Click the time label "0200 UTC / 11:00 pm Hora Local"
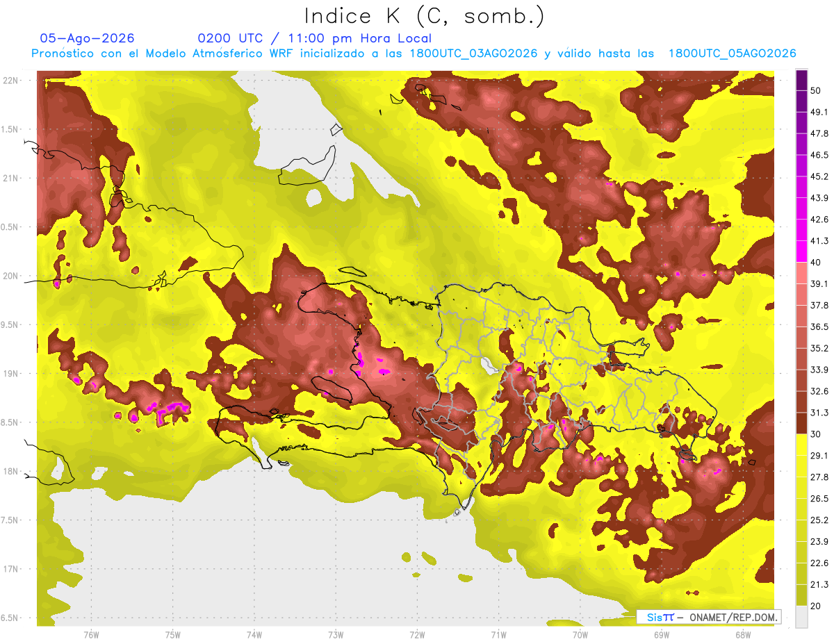 314,38
